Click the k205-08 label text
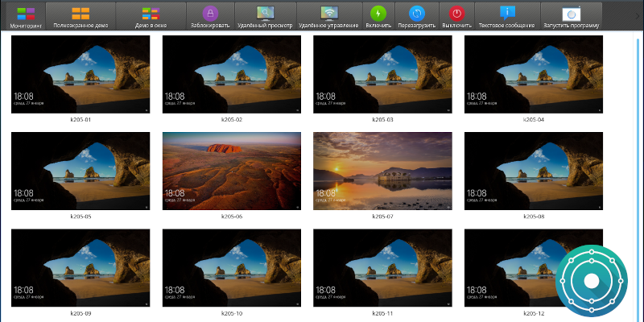This screenshot has height=322, width=644. click(534, 217)
